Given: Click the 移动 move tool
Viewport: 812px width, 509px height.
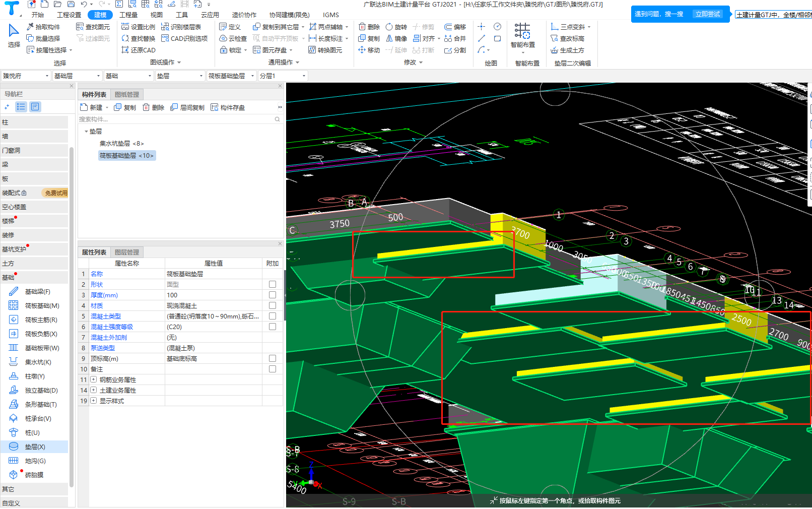Looking at the screenshot, I should click(x=369, y=50).
